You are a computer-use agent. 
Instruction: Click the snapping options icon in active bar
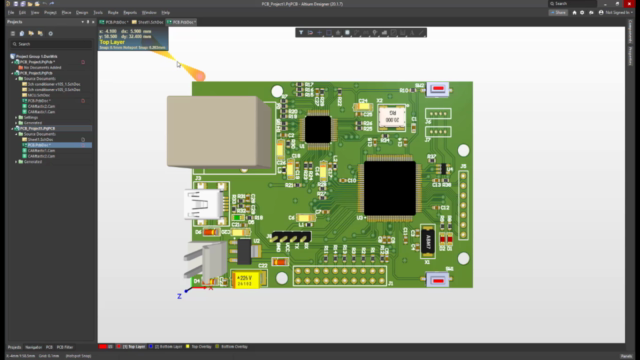coord(310,33)
